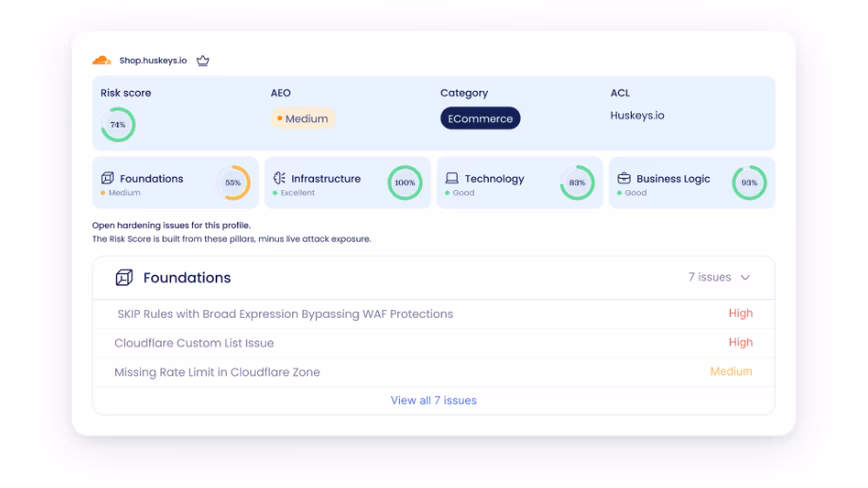Click the Shop.huskeys.io profile name
Image resolution: width=868 pixels, height=488 pixels.
153,60
